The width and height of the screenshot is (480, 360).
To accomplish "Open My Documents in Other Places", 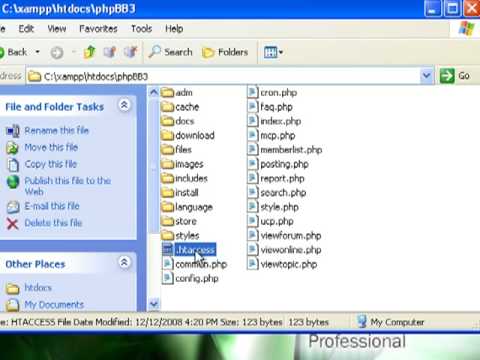I will click(x=54, y=304).
